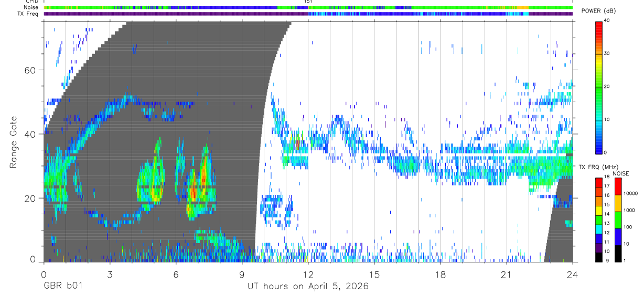This screenshot has width=644, height=297.
Task: Click the 18 label on TX FRQ scale
Action: click(x=607, y=177)
